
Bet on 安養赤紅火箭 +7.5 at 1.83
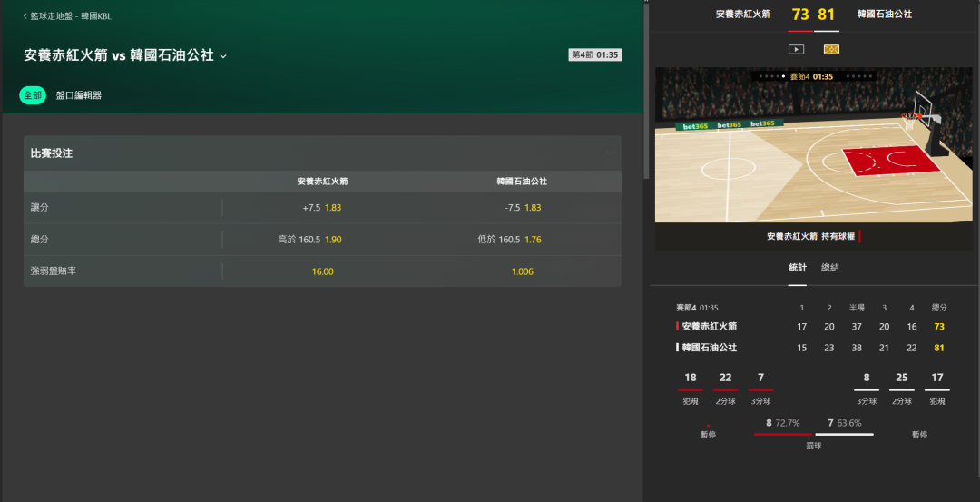(322, 208)
